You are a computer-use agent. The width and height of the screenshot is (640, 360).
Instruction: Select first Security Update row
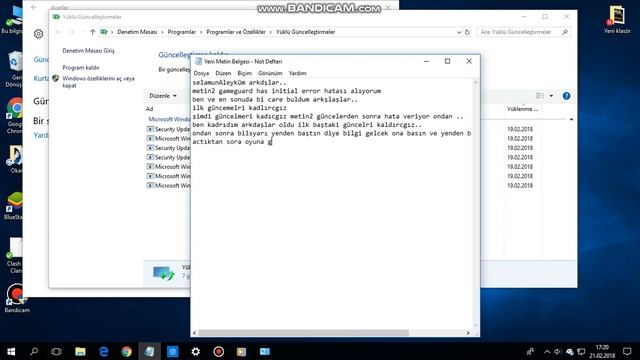(x=168, y=129)
